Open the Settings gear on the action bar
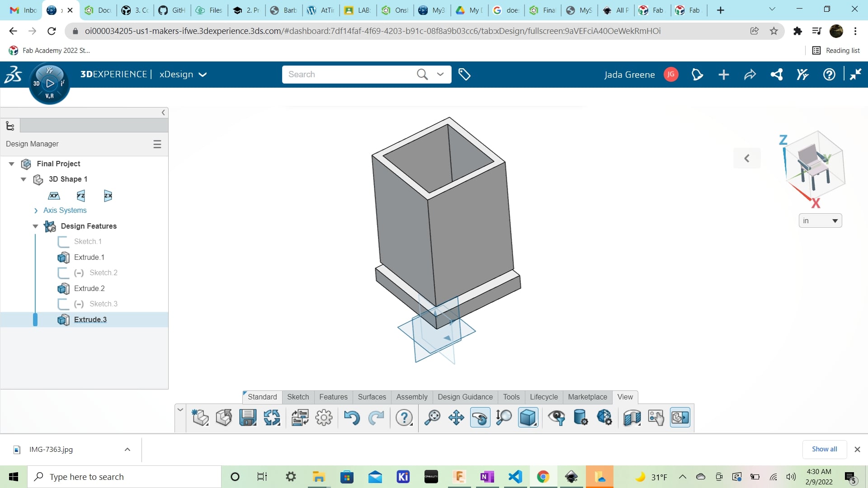868x488 pixels. click(x=324, y=418)
